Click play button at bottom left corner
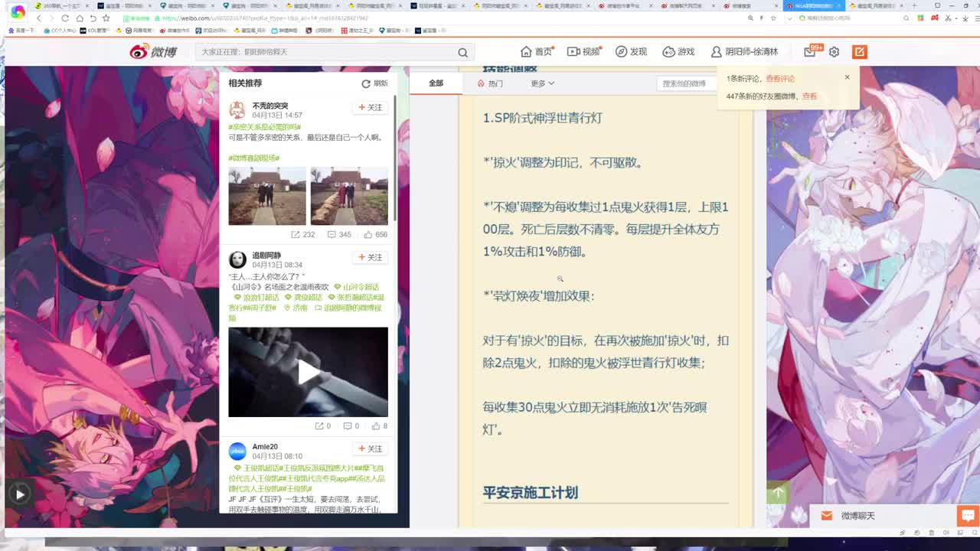This screenshot has width=980, height=551. tap(19, 494)
